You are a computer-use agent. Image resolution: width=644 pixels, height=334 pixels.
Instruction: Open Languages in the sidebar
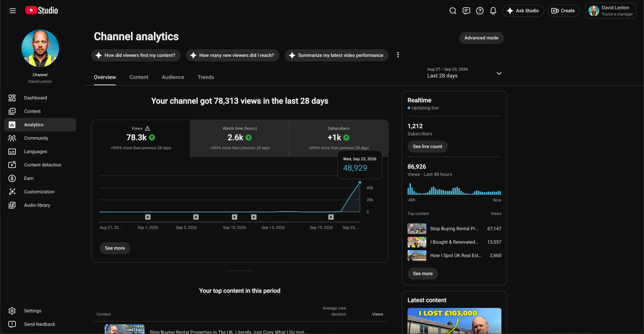[x=40, y=152]
